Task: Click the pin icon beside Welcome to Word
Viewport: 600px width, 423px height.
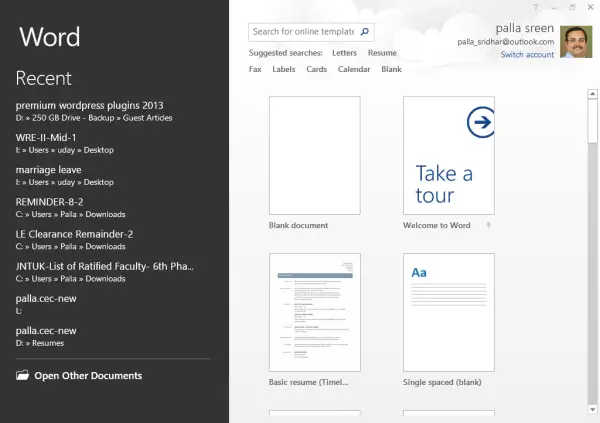Action: (x=488, y=225)
